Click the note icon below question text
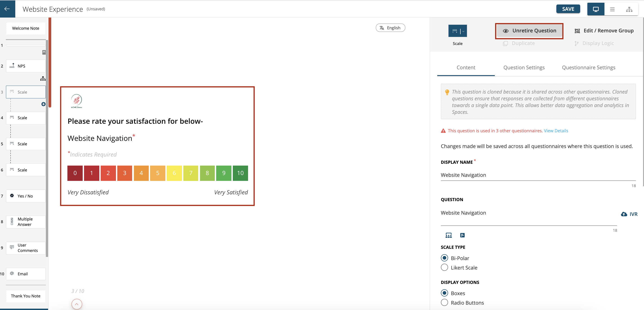Image resolution: width=644 pixels, height=310 pixels. tap(462, 235)
